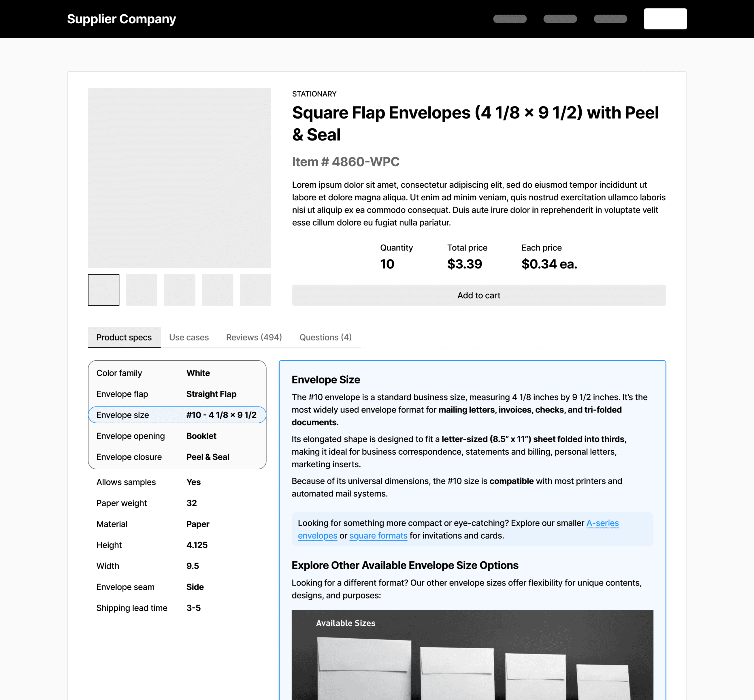Click the white button in the header

pyautogui.click(x=665, y=19)
